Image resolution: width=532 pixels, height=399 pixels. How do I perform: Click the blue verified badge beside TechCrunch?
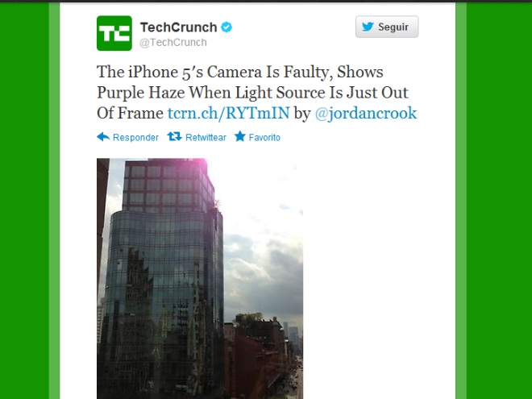pos(227,27)
